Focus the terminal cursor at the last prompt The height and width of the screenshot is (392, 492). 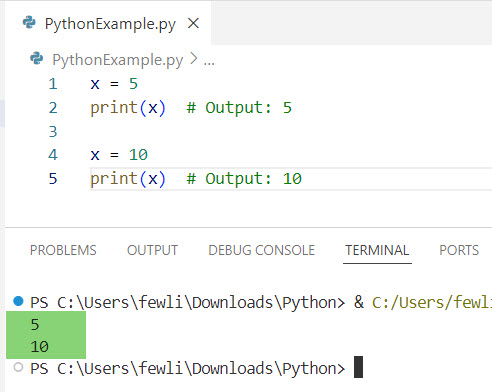tap(358, 367)
